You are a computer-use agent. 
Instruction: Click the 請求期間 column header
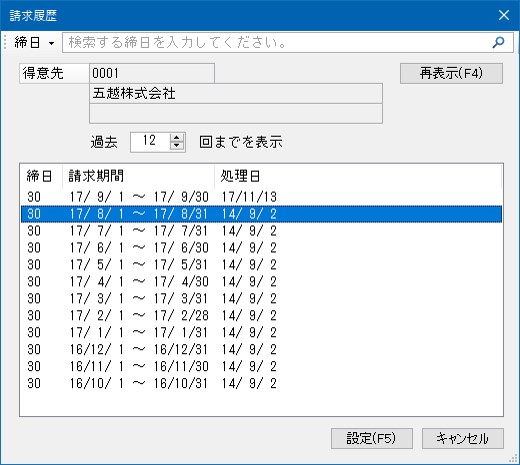click(138, 176)
